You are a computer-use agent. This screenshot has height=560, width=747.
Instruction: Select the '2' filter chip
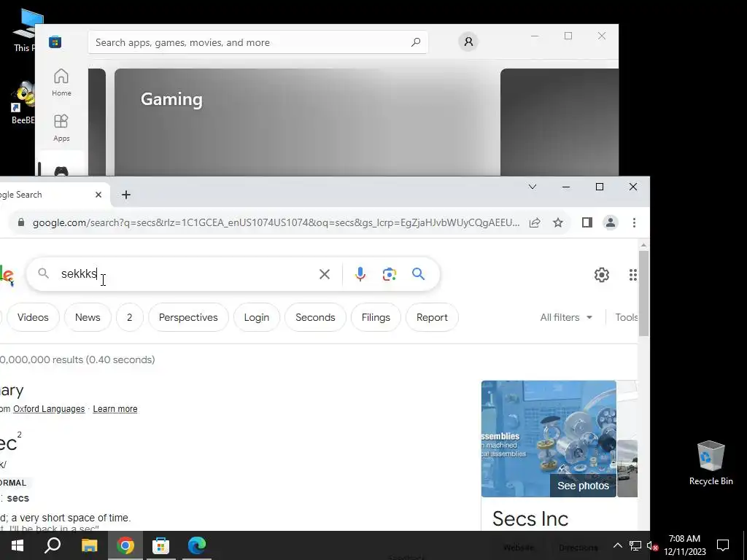coord(130,317)
